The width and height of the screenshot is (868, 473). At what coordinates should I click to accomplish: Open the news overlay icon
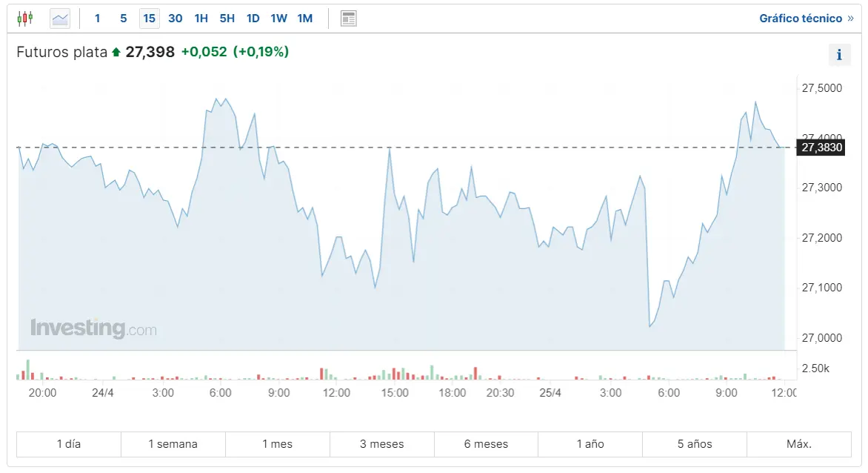pyautogui.click(x=349, y=19)
